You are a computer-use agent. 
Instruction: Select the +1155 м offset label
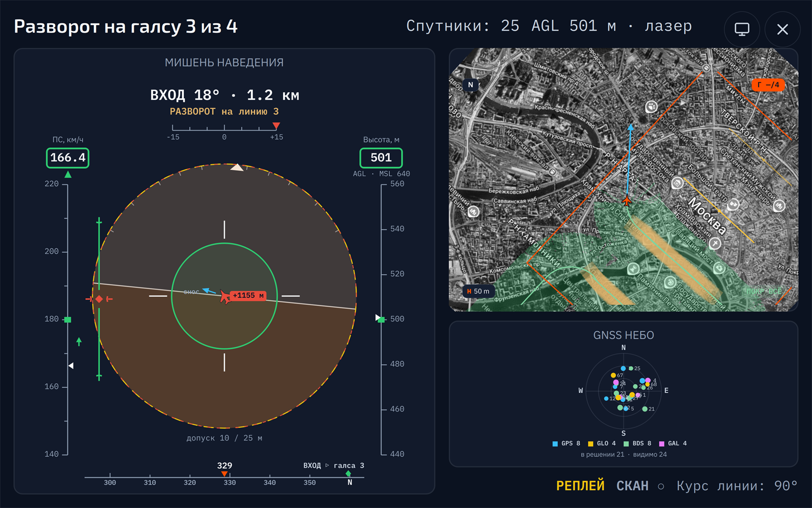pos(248,296)
